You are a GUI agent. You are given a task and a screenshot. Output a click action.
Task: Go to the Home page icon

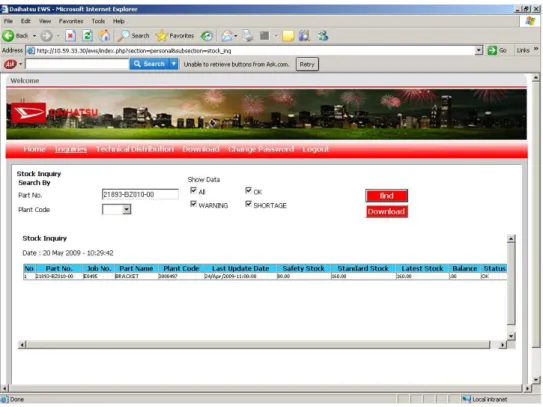point(104,36)
